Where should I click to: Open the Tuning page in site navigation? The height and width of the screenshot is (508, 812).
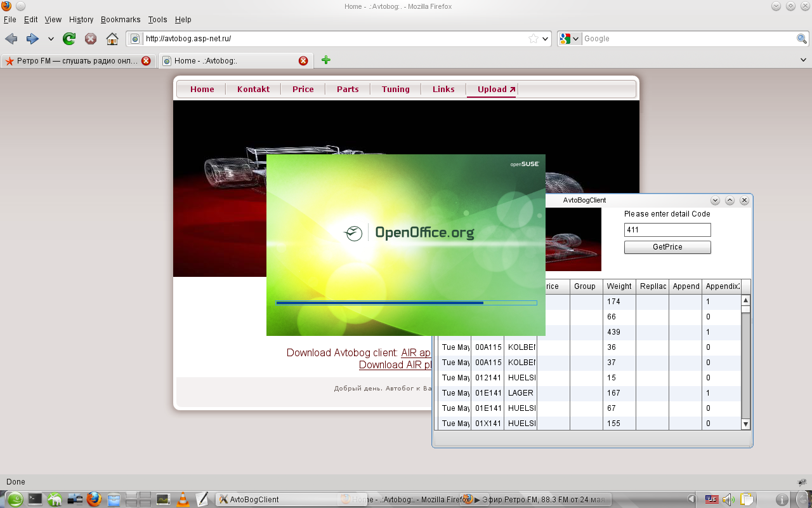tap(396, 90)
